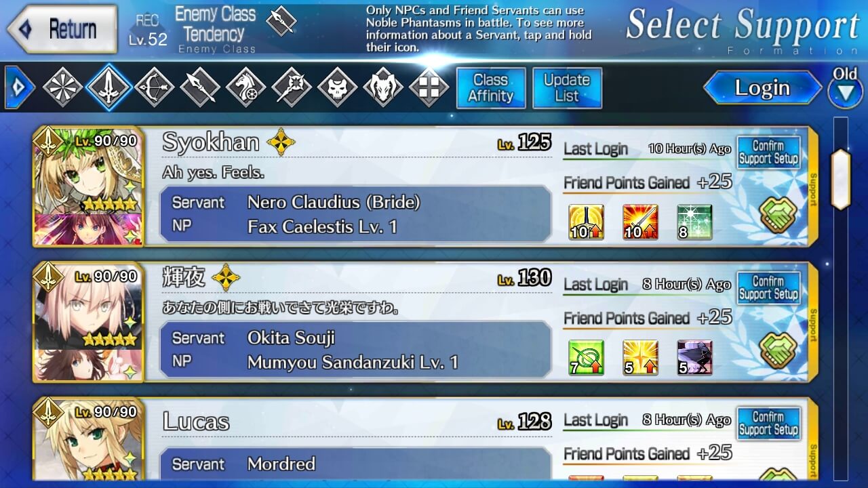Image resolution: width=868 pixels, height=488 pixels.
Task: Click the Return button
Action: pyautogui.click(x=62, y=29)
